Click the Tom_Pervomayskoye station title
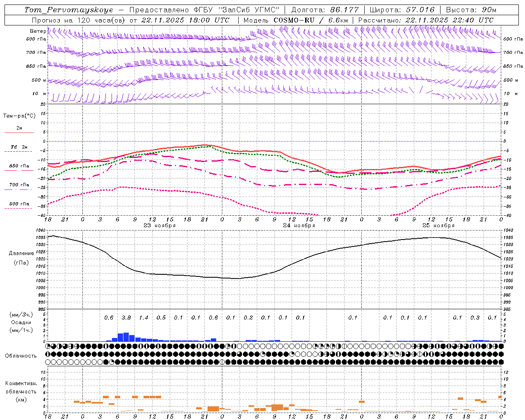This screenshot has width=525, height=420. [68, 10]
